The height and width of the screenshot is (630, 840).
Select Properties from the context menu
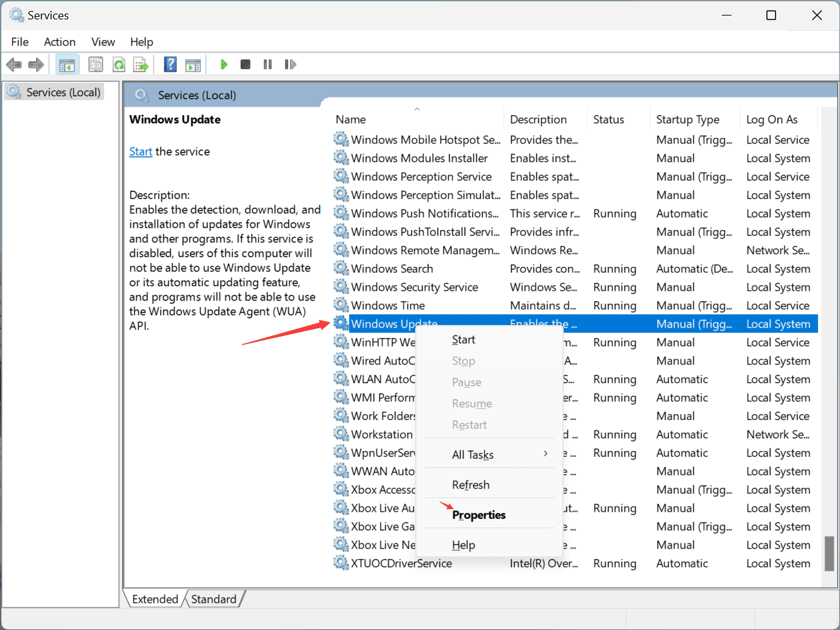pyautogui.click(x=478, y=514)
